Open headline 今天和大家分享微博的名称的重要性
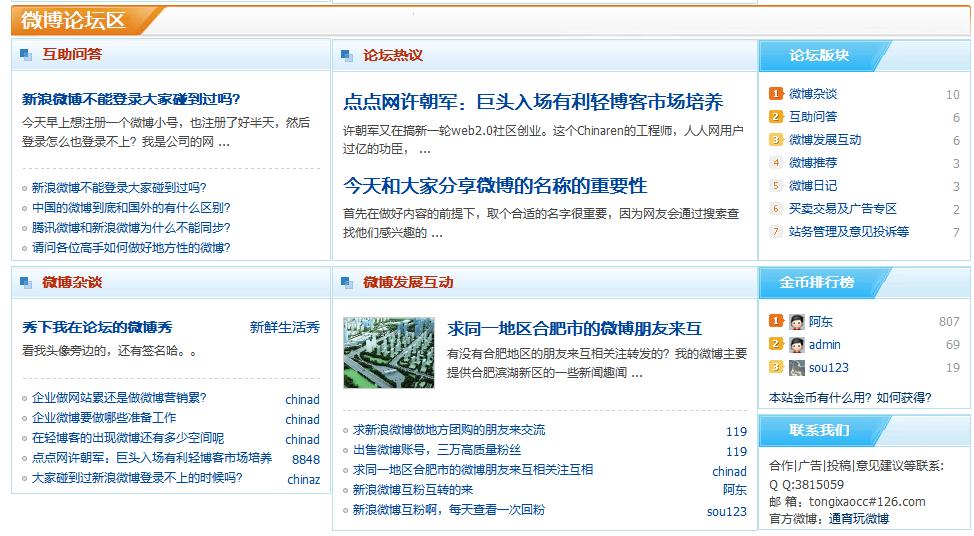The width and height of the screenshot is (974, 536). click(x=495, y=186)
